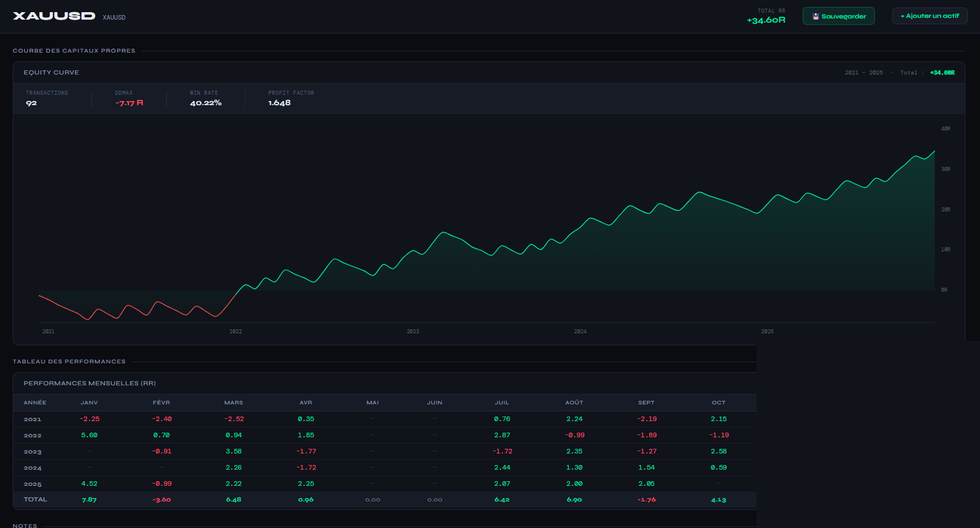Click the 2024 row label in table
The height and width of the screenshot is (528, 980).
[32, 468]
